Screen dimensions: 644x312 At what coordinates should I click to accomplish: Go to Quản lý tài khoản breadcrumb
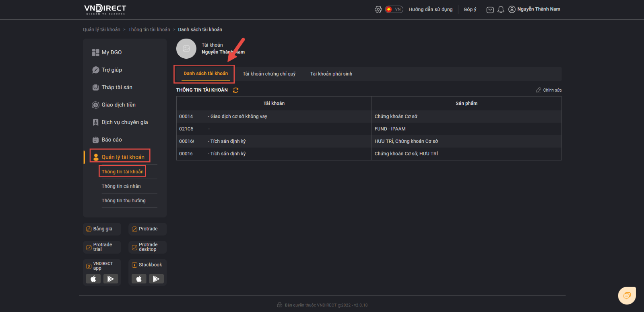pos(101,29)
